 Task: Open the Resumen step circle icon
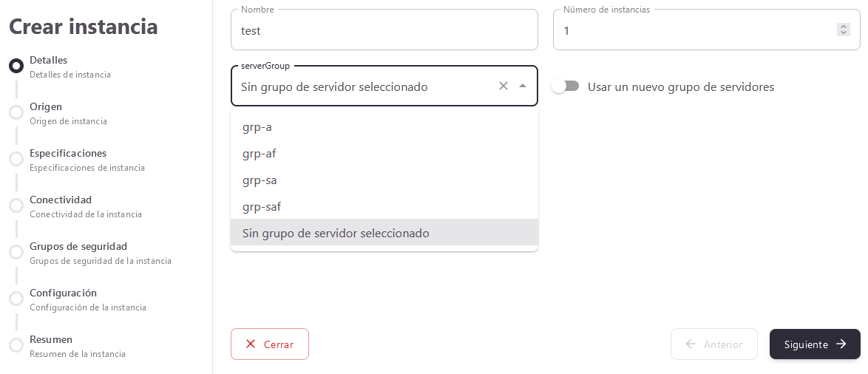(16, 345)
